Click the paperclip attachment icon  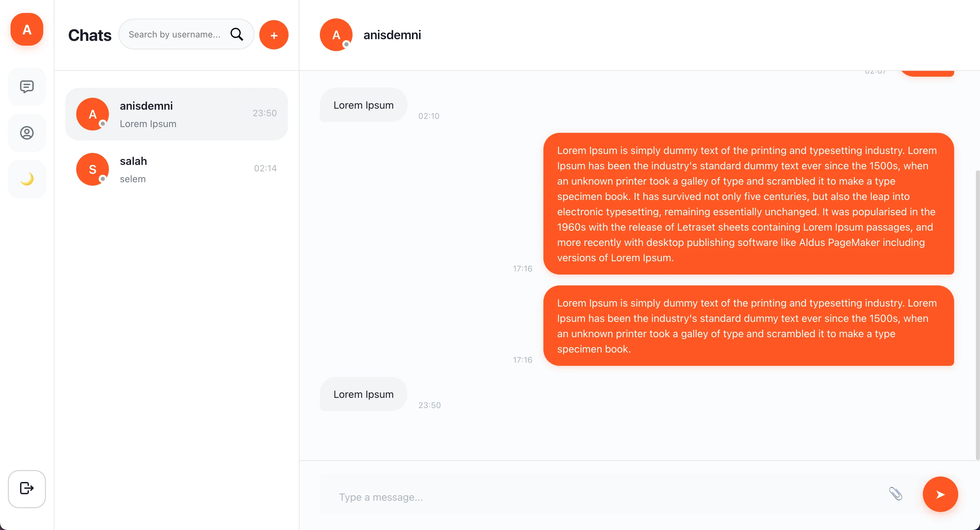[x=895, y=494]
